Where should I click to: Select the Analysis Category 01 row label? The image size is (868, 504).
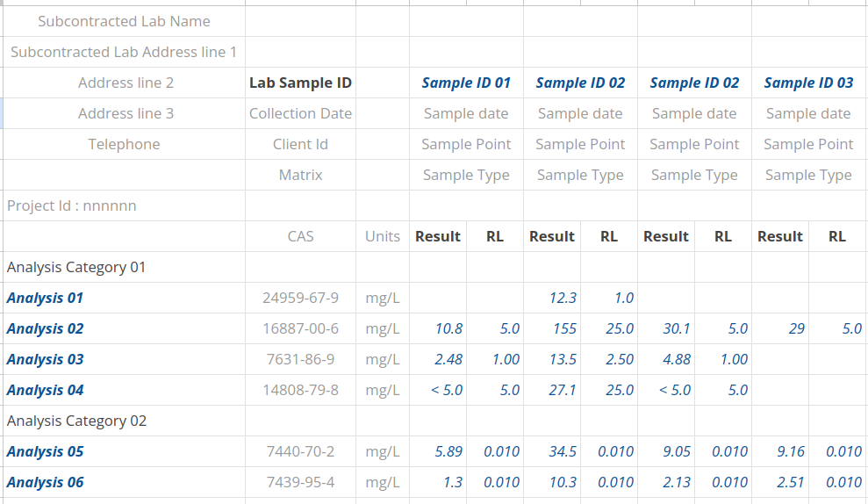pos(76,267)
